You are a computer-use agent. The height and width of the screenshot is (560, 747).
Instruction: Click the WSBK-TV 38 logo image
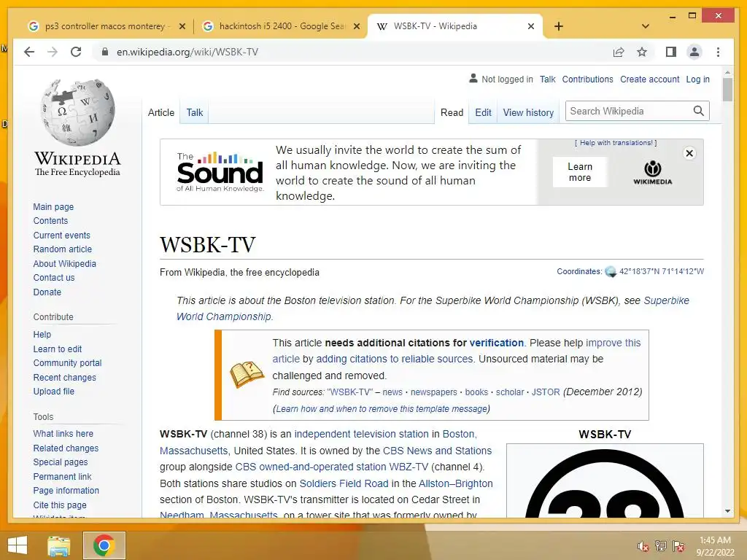(x=605, y=481)
